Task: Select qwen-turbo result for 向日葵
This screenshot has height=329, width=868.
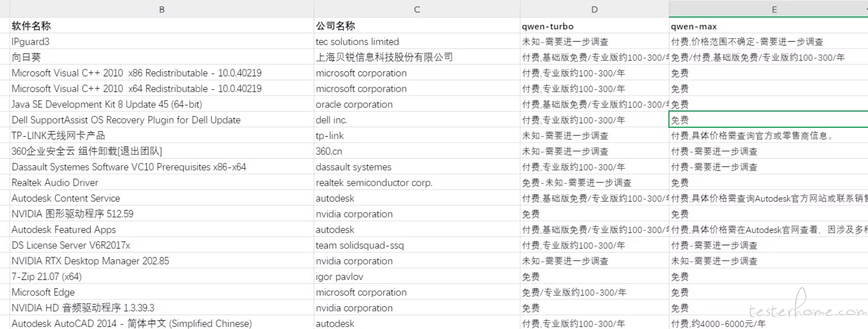Action: click(x=594, y=57)
